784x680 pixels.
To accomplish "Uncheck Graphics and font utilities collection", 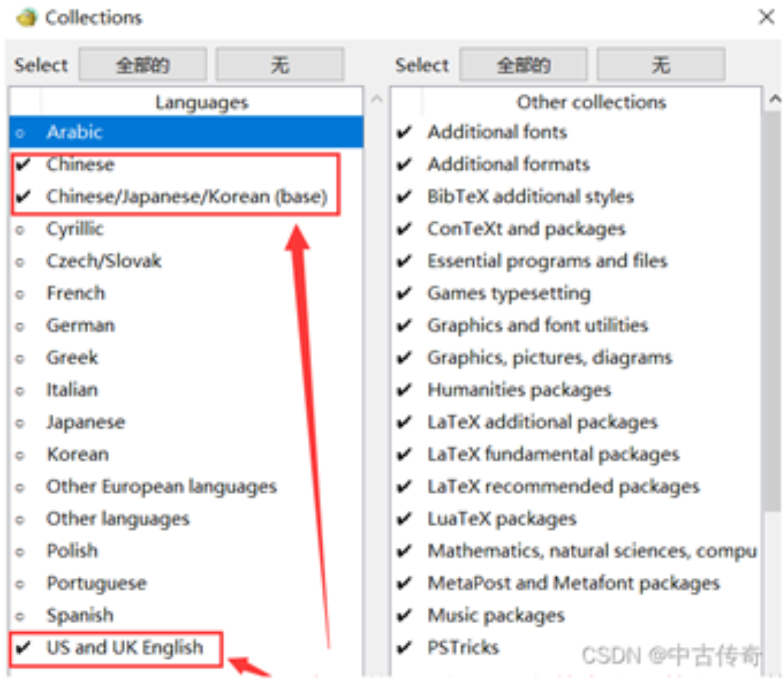I will click(x=576, y=325).
